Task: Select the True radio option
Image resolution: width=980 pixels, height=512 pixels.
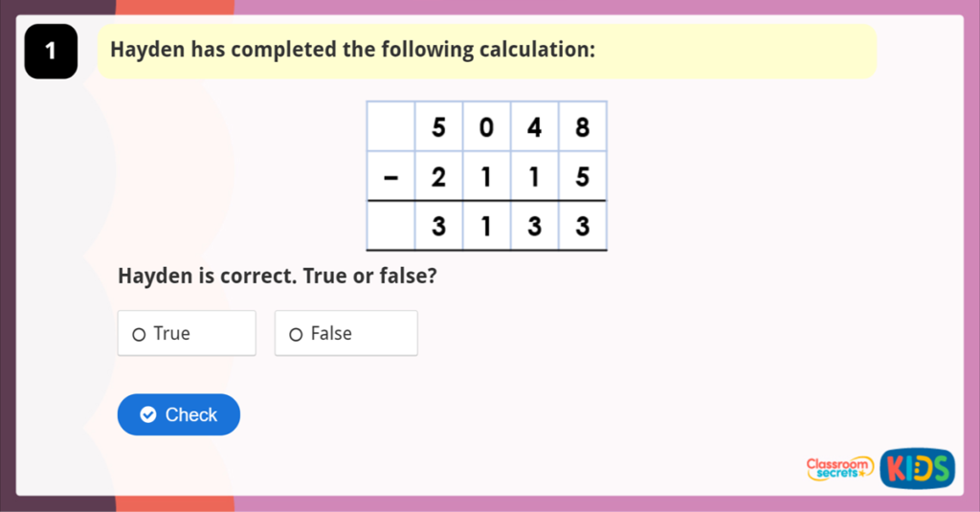Action: tap(140, 334)
